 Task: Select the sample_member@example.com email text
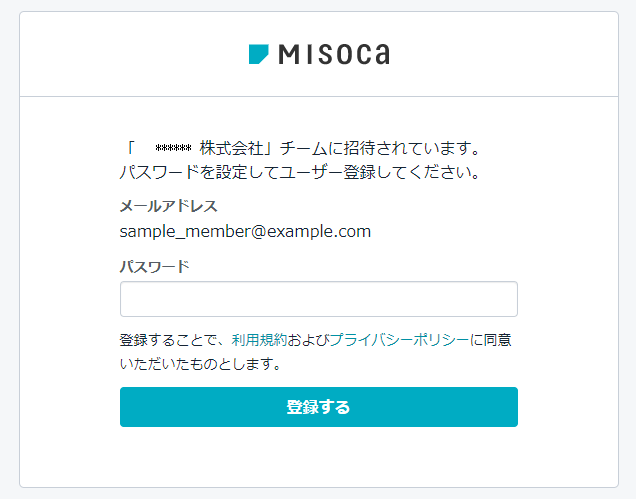point(245,232)
